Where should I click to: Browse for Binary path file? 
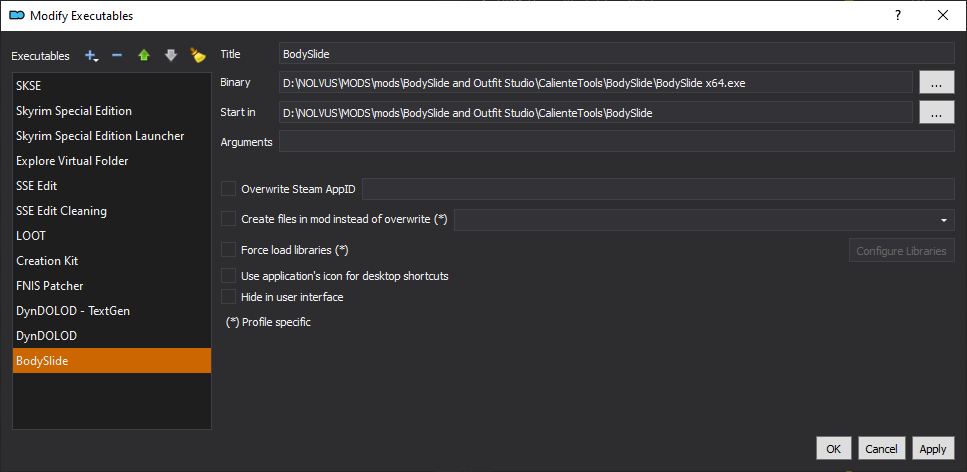point(937,83)
